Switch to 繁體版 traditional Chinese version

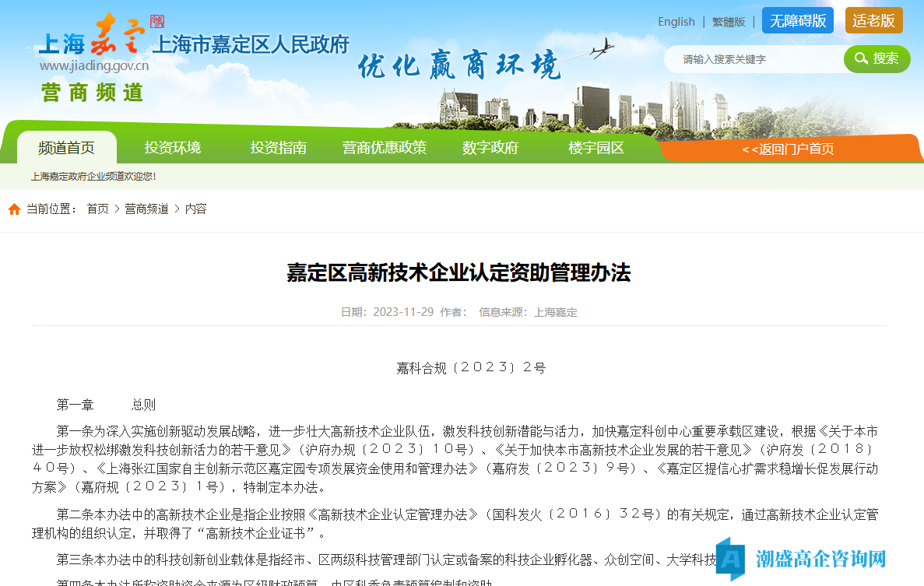click(x=729, y=21)
